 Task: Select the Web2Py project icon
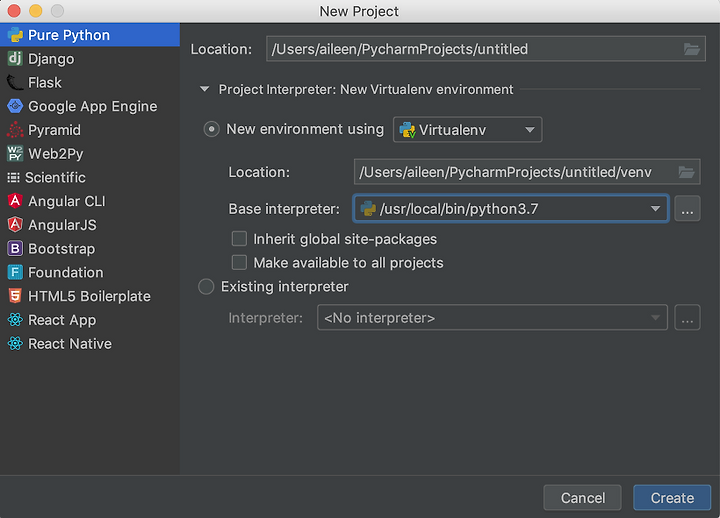15,153
